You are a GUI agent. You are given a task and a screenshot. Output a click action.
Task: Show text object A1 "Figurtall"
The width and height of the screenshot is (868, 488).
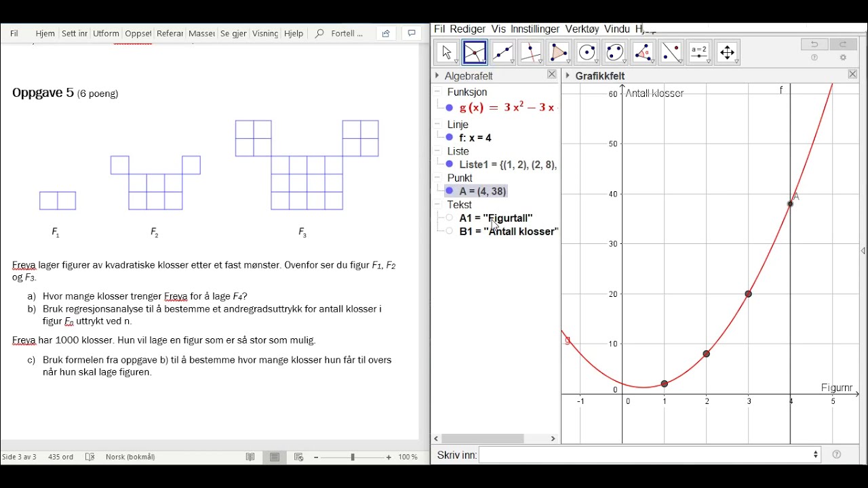[450, 218]
